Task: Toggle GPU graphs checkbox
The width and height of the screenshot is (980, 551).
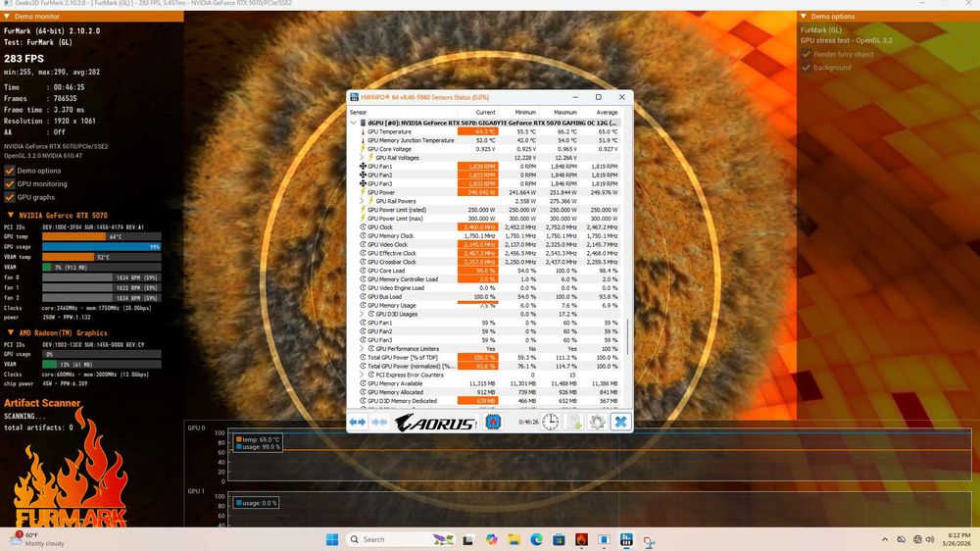Action: click(10, 197)
